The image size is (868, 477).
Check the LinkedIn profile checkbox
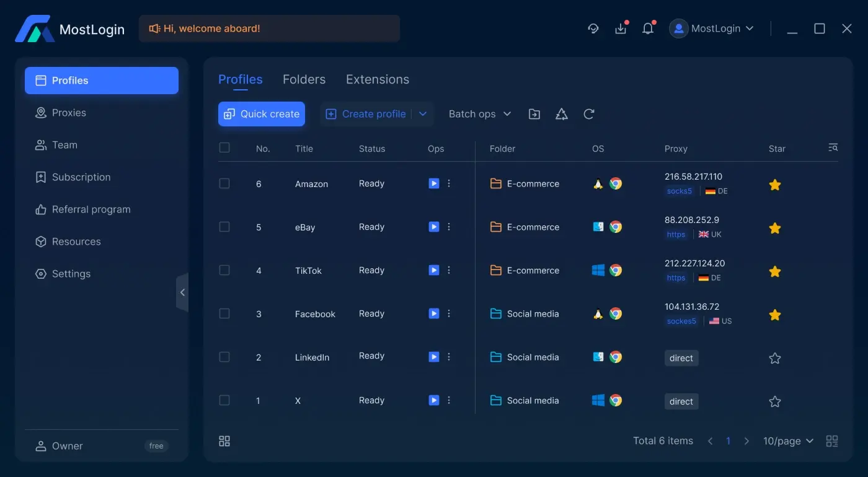[224, 357]
